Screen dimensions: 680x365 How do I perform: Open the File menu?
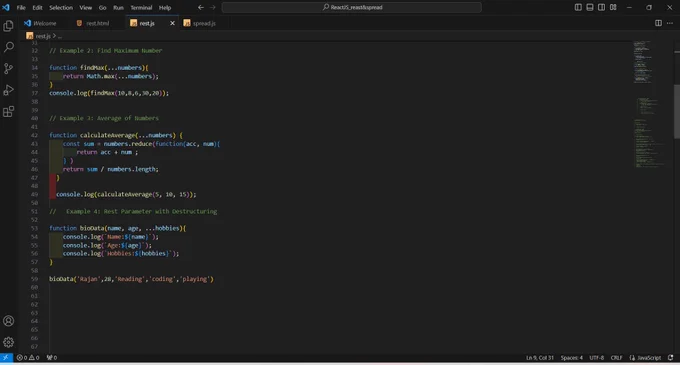point(21,7)
